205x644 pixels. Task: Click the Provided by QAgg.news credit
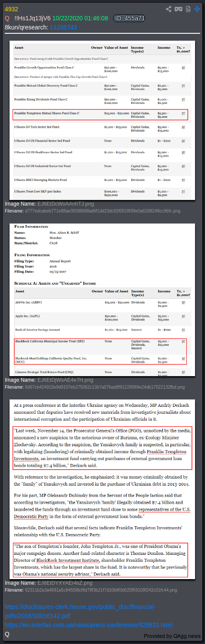click(172, 636)
